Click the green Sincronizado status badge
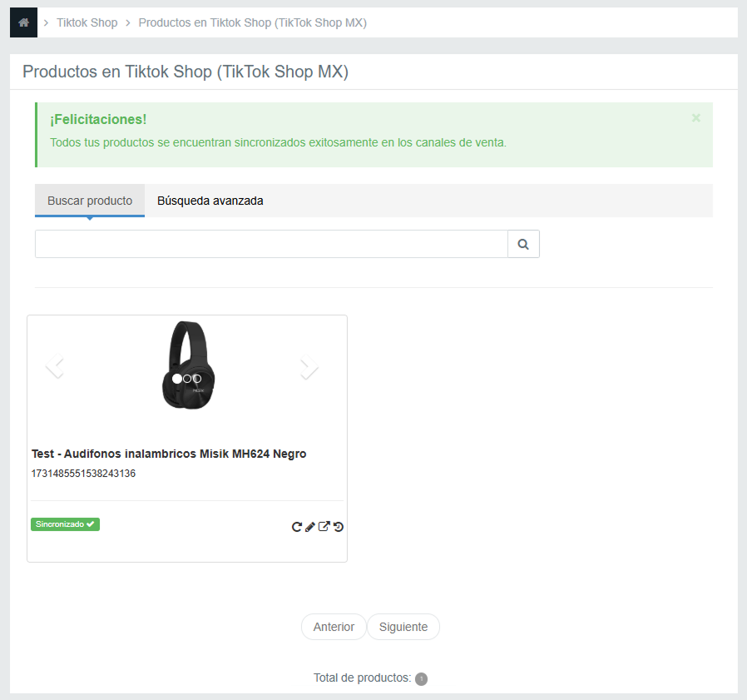Screen dimensions: 747x700 [x=65, y=524]
